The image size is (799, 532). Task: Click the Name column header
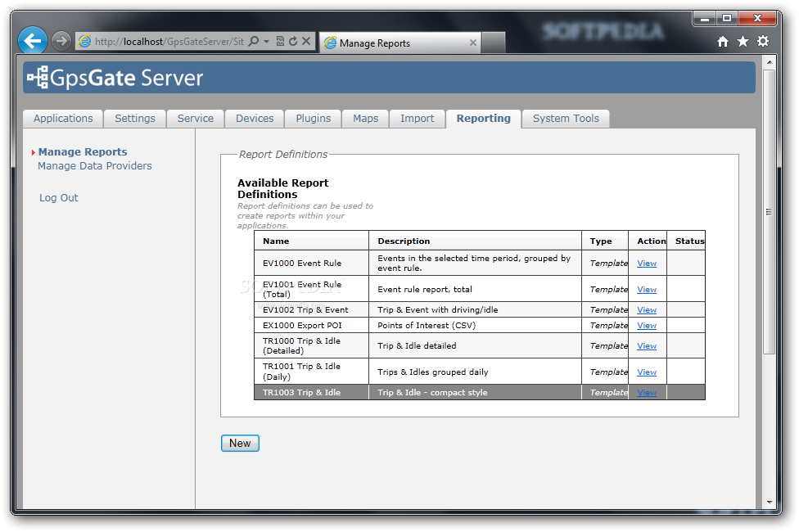pos(311,241)
